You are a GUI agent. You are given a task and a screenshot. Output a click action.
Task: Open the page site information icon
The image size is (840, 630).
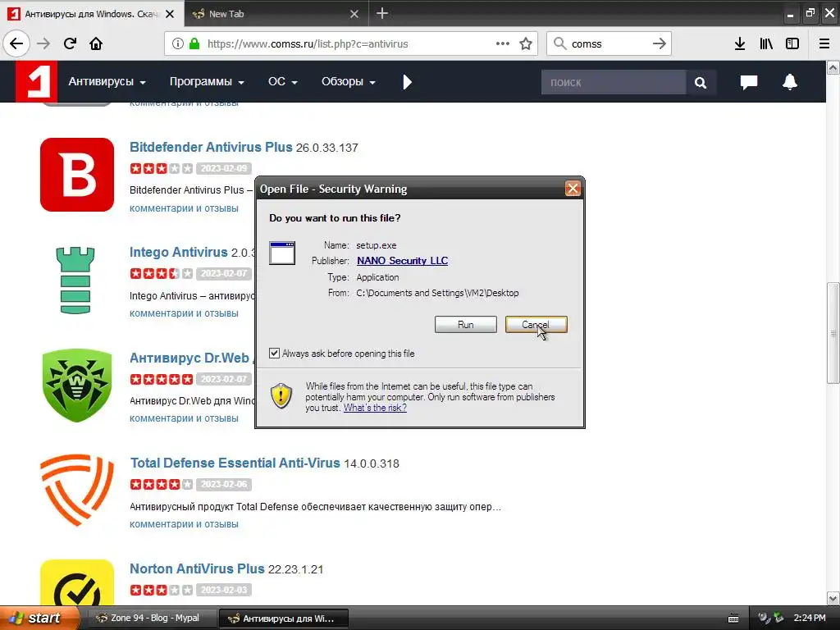tap(177, 43)
